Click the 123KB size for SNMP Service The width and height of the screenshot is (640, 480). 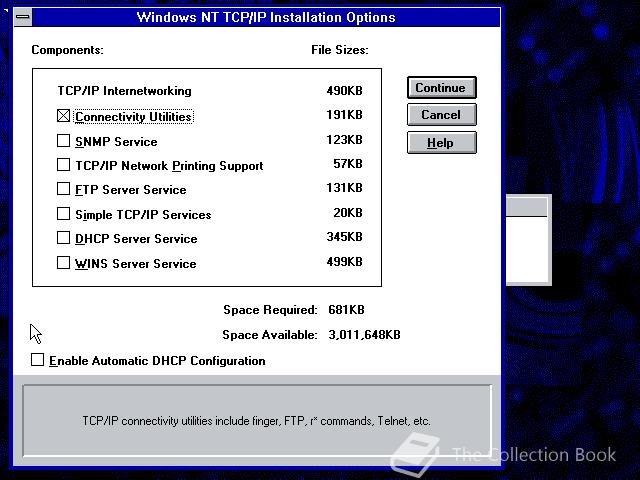point(344,140)
